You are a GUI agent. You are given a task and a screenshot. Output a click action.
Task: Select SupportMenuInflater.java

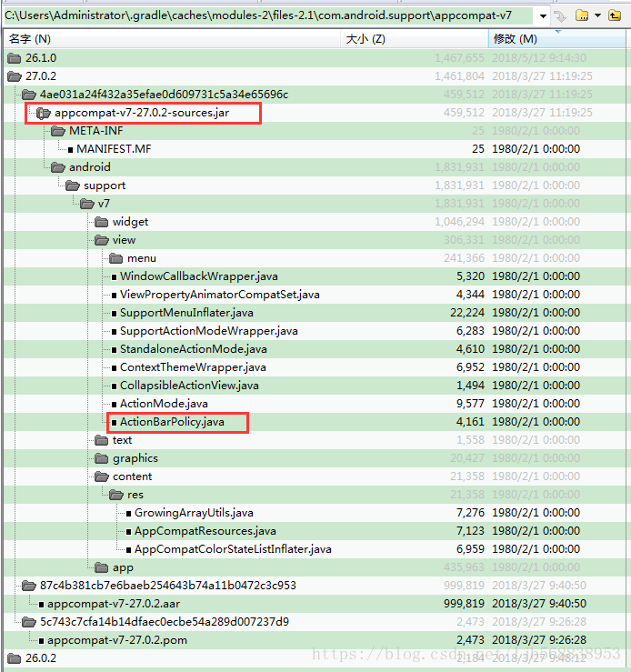click(186, 313)
